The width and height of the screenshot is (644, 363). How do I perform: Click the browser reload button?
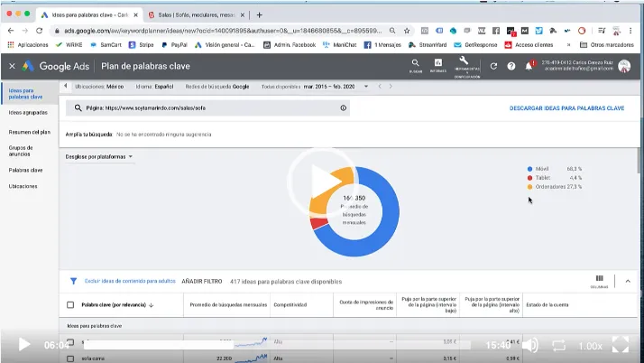click(x=39, y=31)
